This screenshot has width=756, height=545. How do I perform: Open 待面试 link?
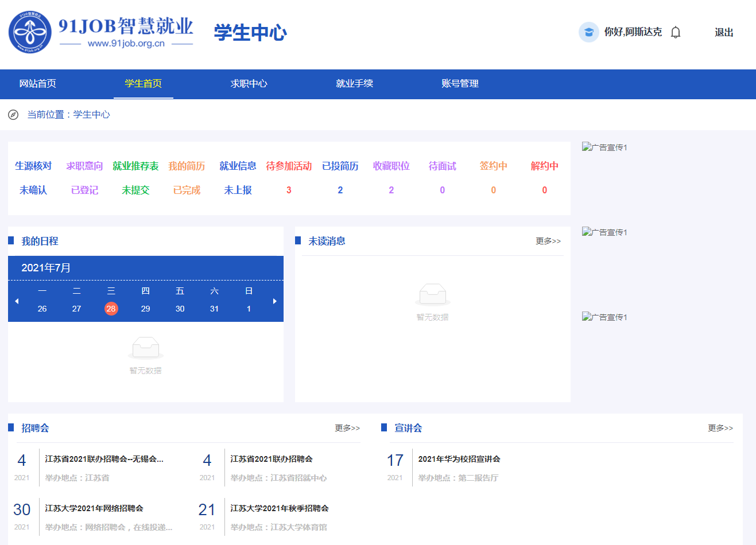443,166
